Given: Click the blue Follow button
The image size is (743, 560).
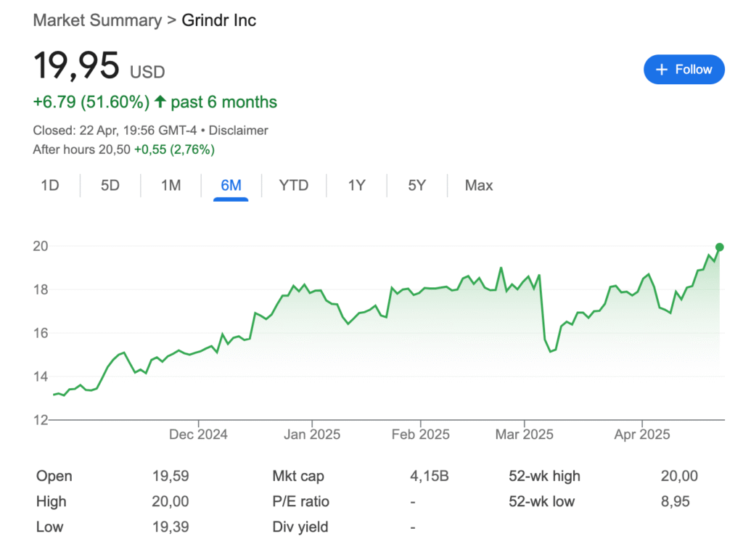Looking at the screenshot, I should (684, 70).
